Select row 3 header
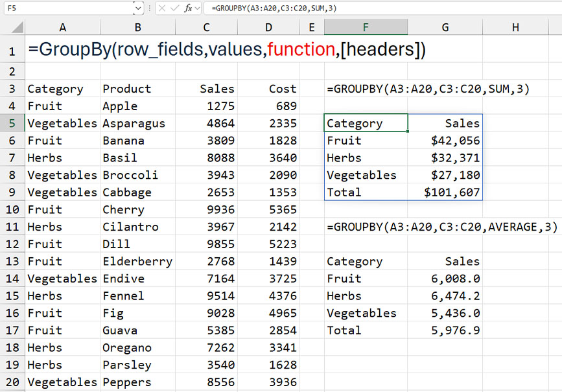 12,89
